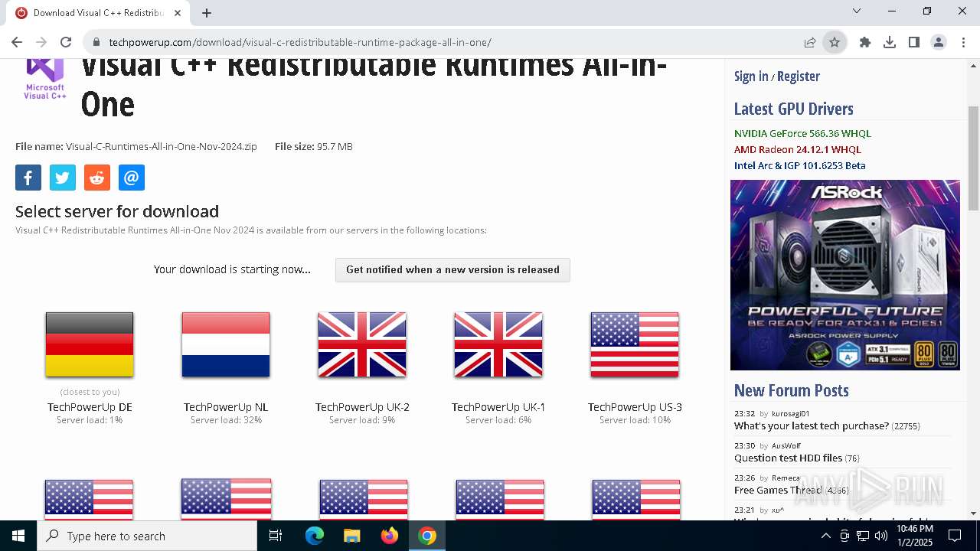Open 'Question test HDD files' forum post
Image resolution: width=980 pixels, height=551 pixels.
point(788,458)
